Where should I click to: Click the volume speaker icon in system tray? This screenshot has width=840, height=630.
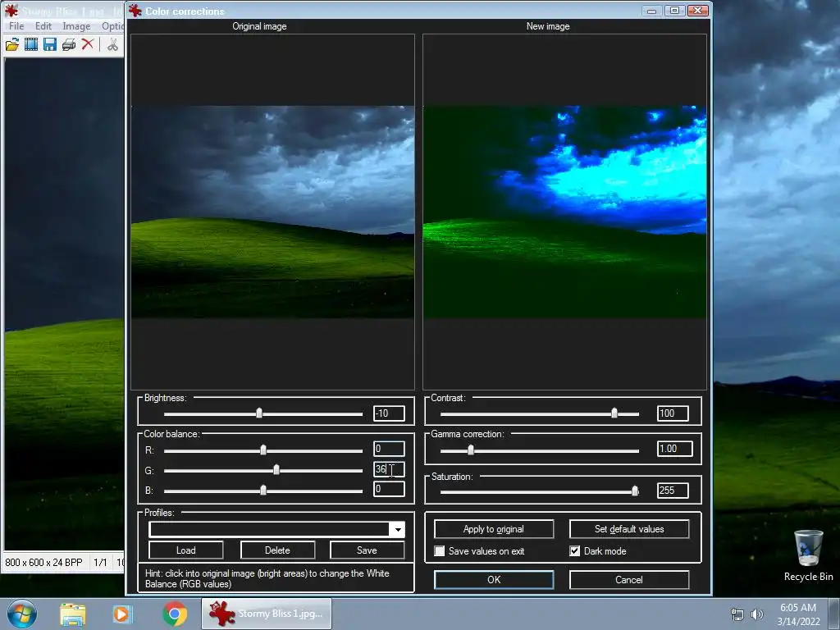[x=756, y=614]
